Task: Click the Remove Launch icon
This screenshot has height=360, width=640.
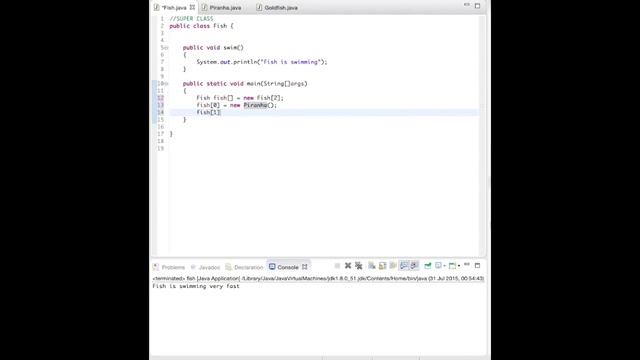Action: tap(348, 266)
